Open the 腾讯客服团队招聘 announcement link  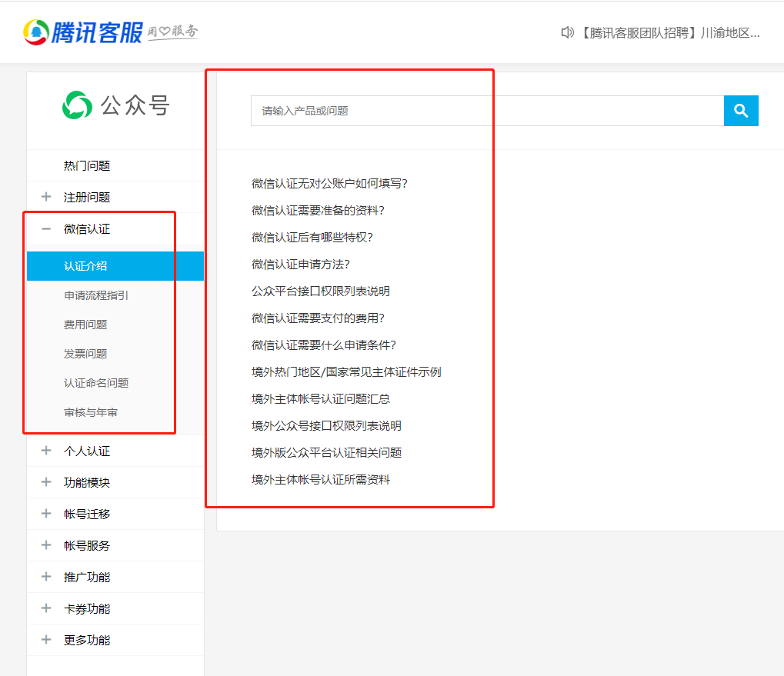669,33
